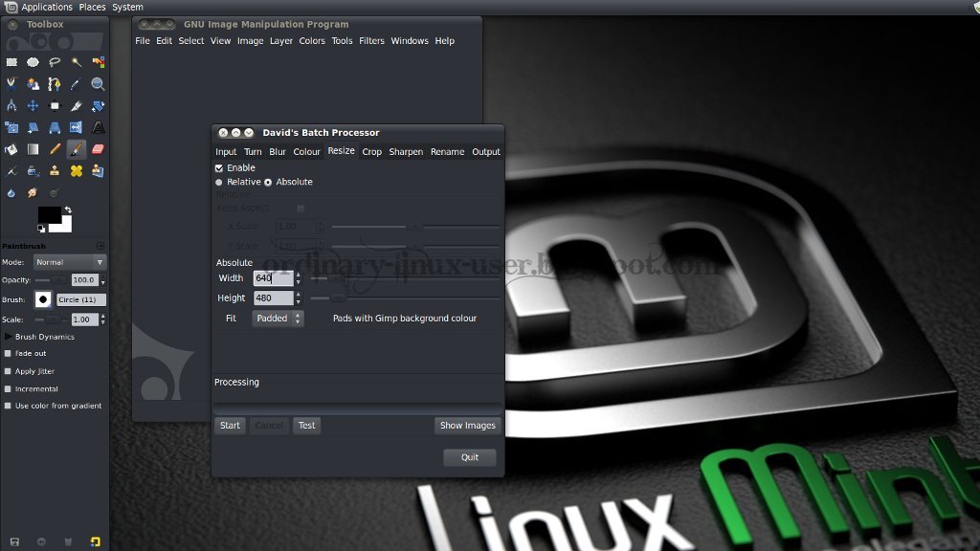The width and height of the screenshot is (980, 551).
Task: Select the Move tool
Action: pyautogui.click(x=33, y=105)
